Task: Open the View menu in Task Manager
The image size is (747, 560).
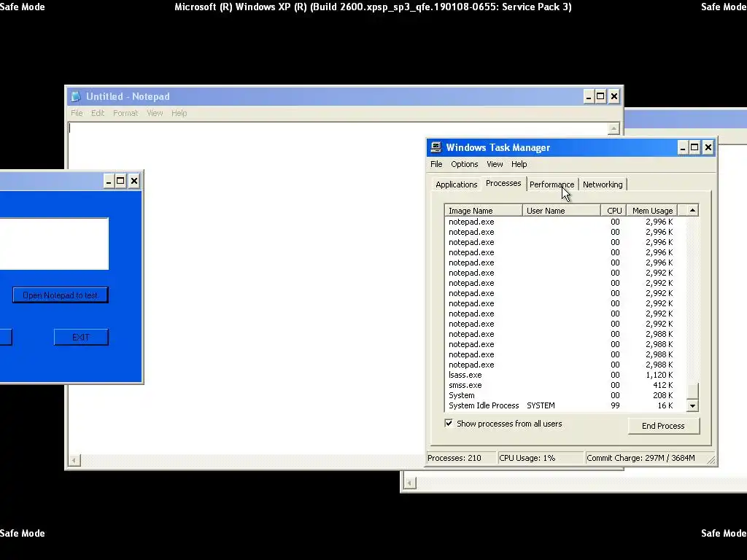Action: tap(495, 164)
